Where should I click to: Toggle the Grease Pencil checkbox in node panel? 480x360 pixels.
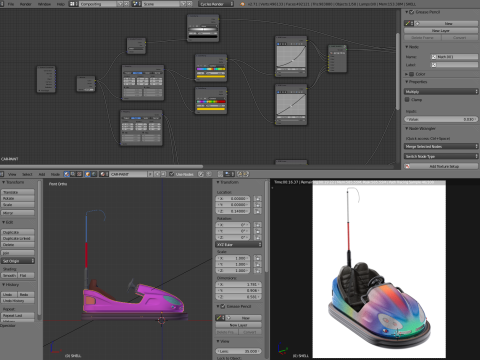pos(412,12)
